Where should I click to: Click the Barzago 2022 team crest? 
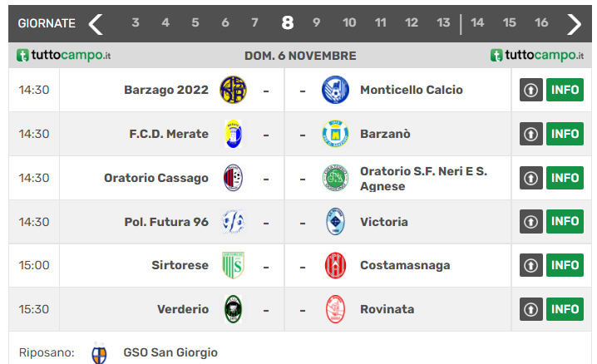pyautogui.click(x=233, y=90)
